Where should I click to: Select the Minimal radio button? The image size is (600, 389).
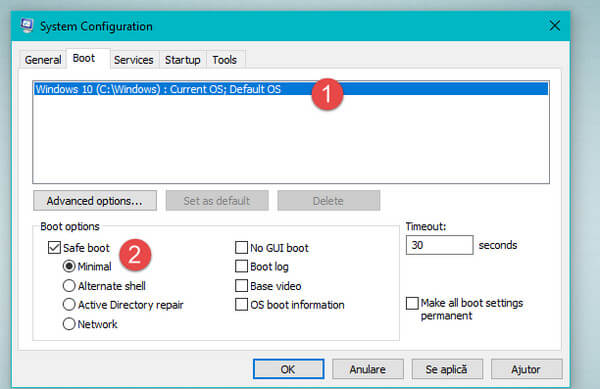coord(69,266)
